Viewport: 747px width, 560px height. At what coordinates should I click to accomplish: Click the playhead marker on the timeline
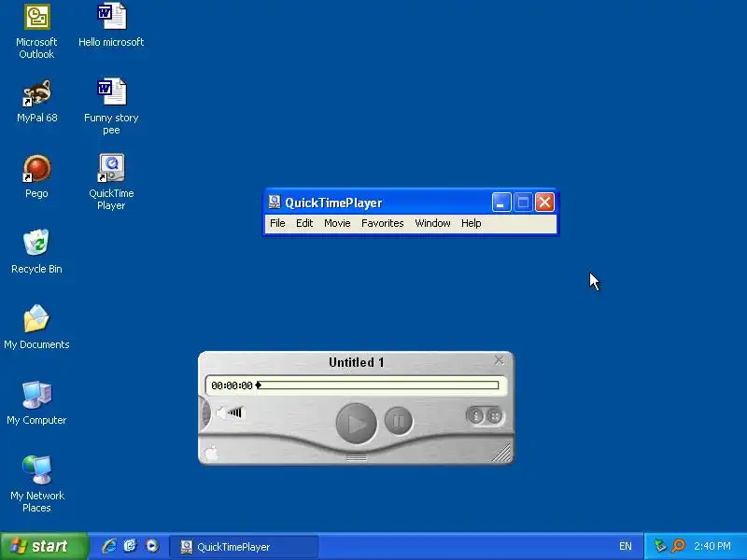[259, 385]
